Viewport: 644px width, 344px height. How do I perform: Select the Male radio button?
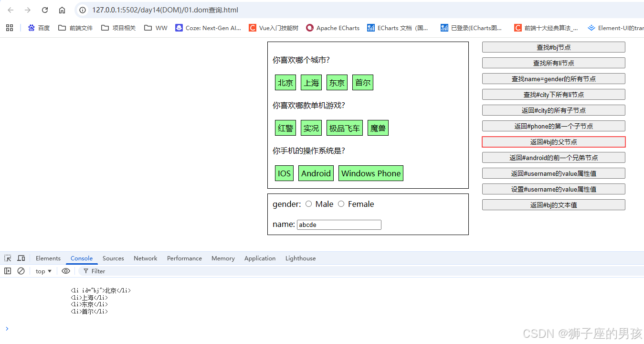[308, 204]
